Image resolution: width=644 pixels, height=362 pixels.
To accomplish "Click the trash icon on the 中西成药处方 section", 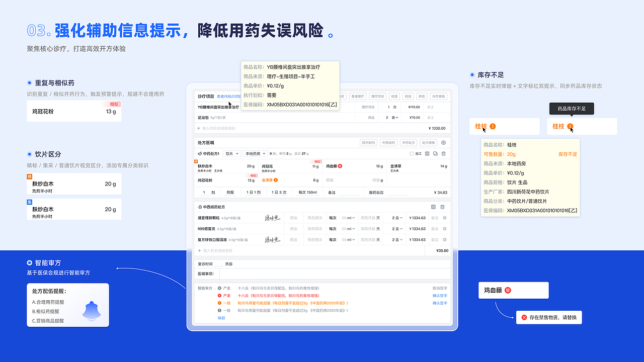I will (x=442, y=207).
